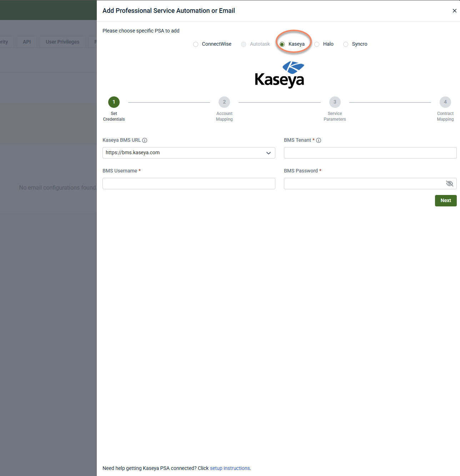Click step 2 Account Mapping circle

tap(224, 102)
